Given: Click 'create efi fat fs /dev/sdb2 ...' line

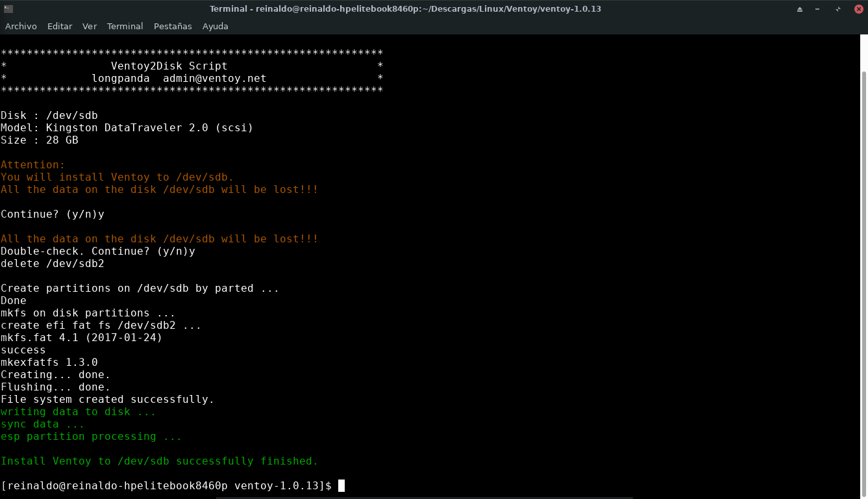Looking at the screenshot, I should click(x=101, y=325).
